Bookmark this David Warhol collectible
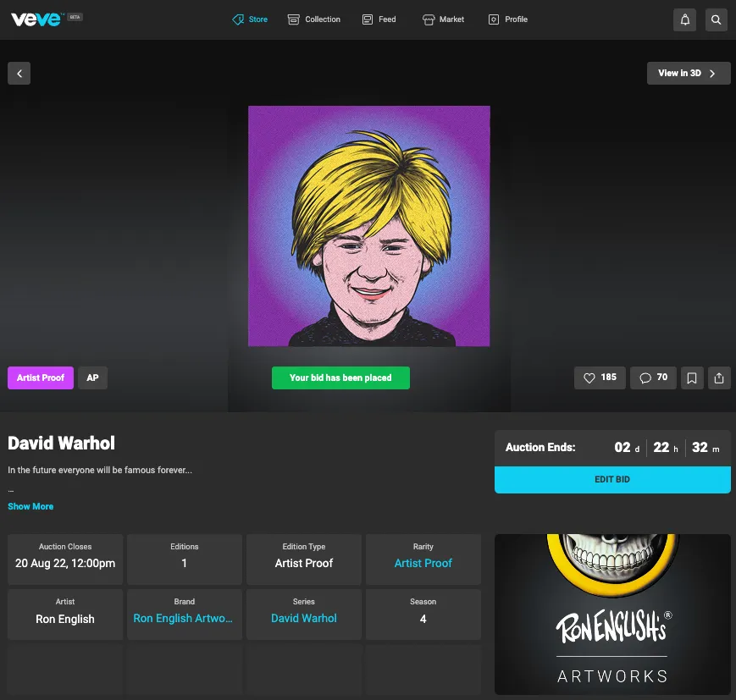Viewport: 736px width, 700px height. [692, 378]
